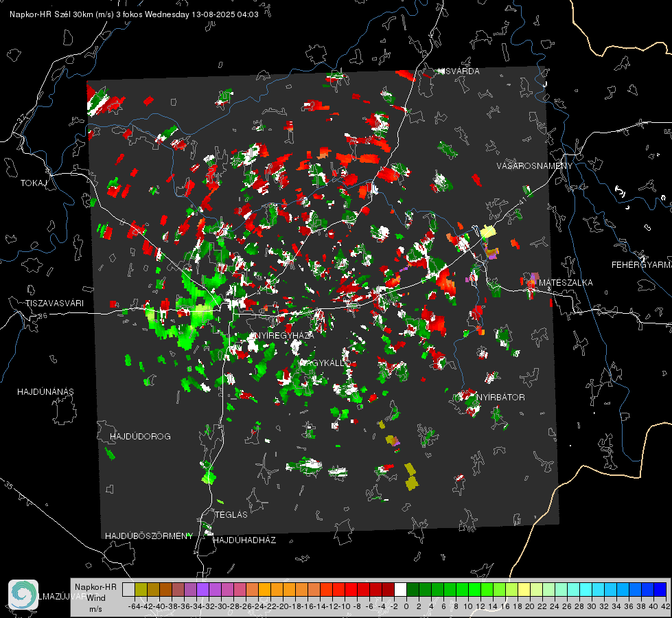Pick the pale yellow legend swatch
The height and width of the screenshot is (618, 672).
[524, 589]
